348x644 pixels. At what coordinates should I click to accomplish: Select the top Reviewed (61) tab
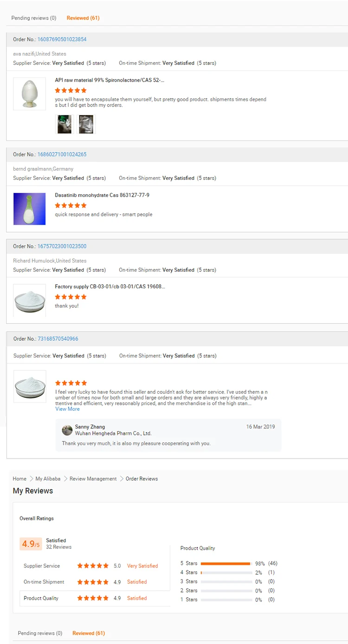tap(83, 18)
